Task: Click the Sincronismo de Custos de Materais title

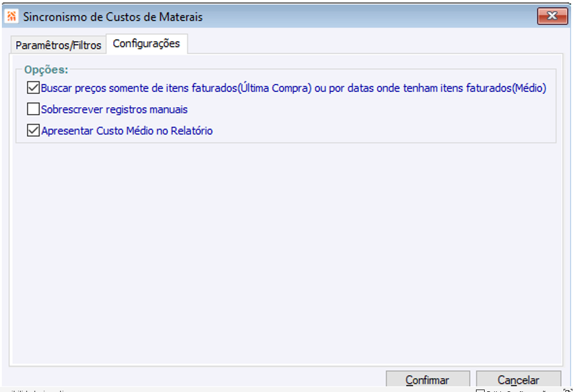Action: pyautogui.click(x=113, y=17)
